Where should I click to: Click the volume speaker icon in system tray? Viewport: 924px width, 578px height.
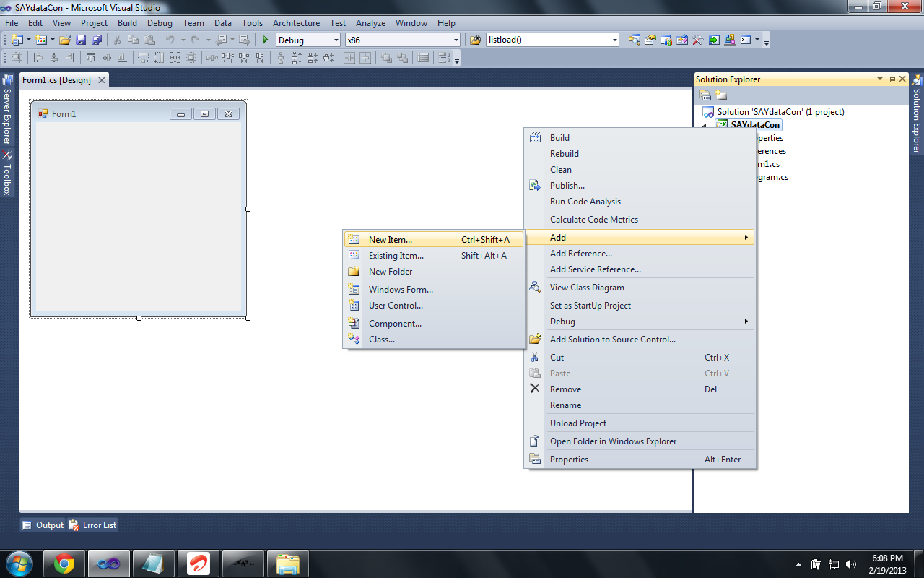851,564
